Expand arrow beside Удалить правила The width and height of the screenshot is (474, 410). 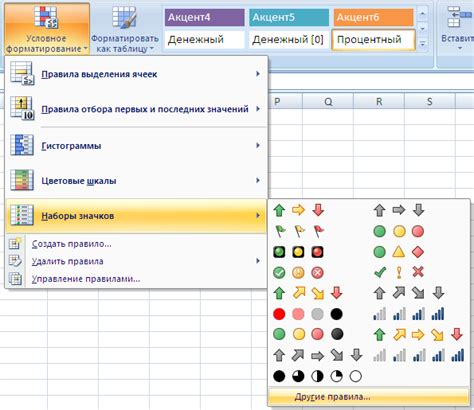coord(258,261)
